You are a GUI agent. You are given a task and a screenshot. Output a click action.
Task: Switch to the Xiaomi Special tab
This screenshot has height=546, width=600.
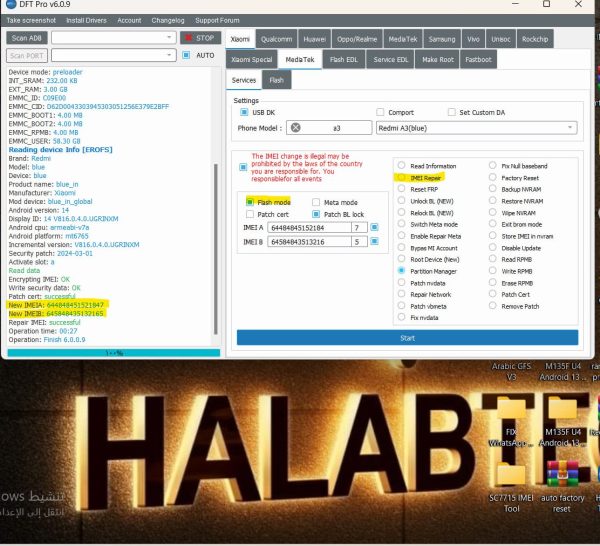[x=251, y=59]
